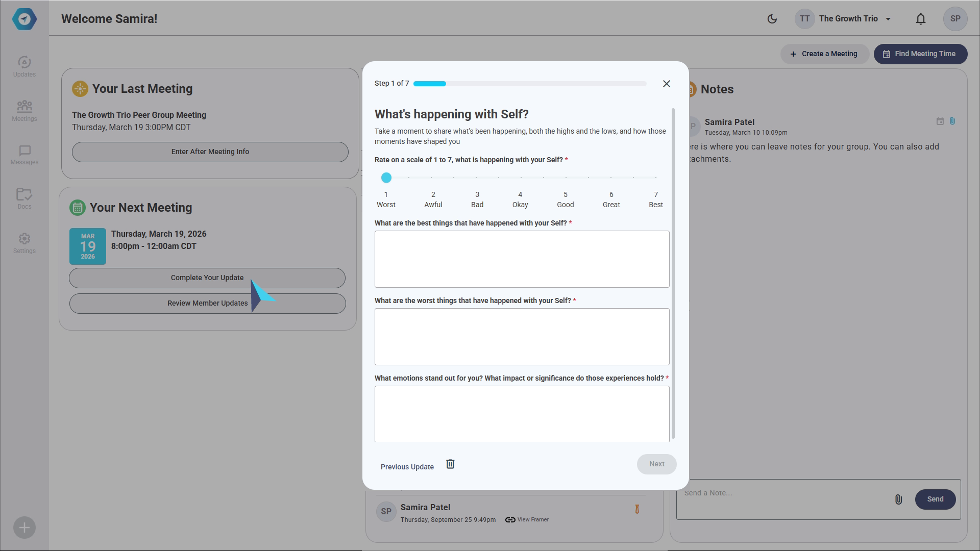Delete update using trash icon
The image size is (980, 551).
[450, 464]
